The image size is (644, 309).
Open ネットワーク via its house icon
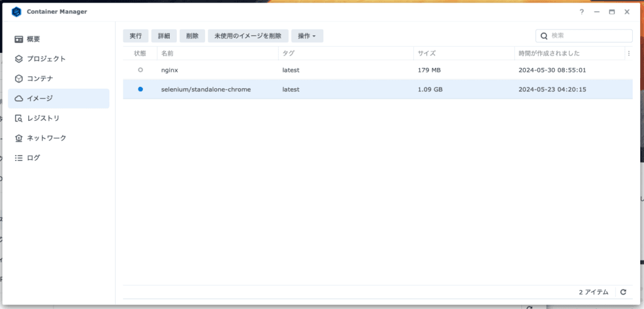pos(19,138)
